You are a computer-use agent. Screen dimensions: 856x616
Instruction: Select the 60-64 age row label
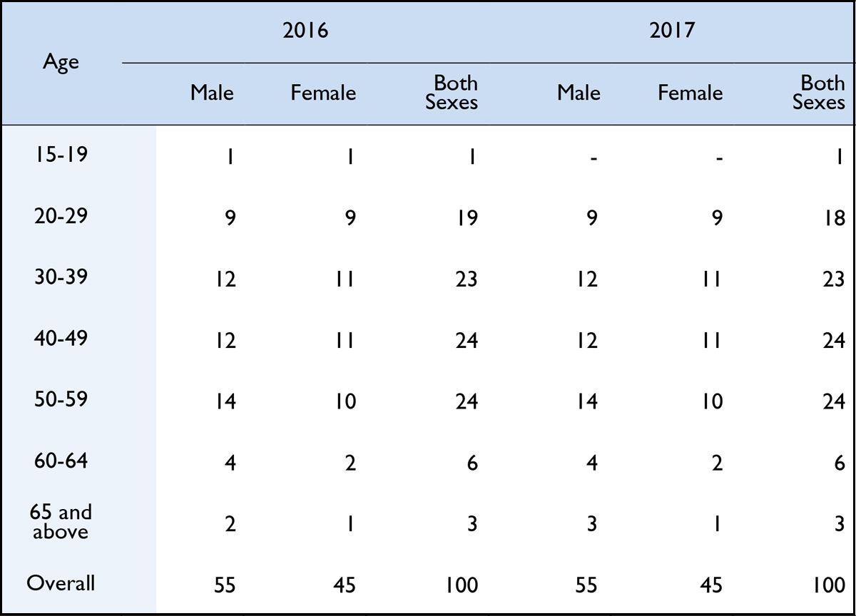[x=61, y=461]
